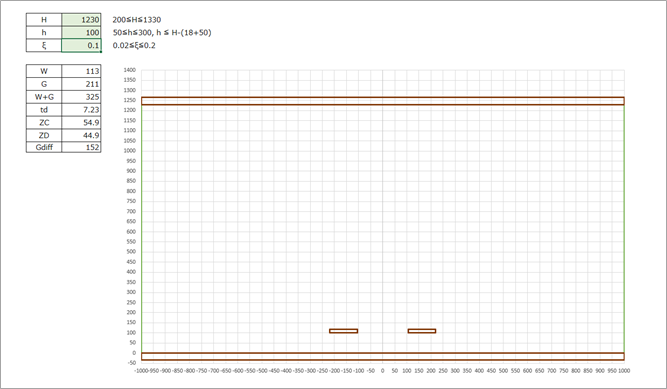The width and height of the screenshot is (667, 389).
Task: Select the Gdiff value cell 152
Action: pyautogui.click(x=81, y=147)
